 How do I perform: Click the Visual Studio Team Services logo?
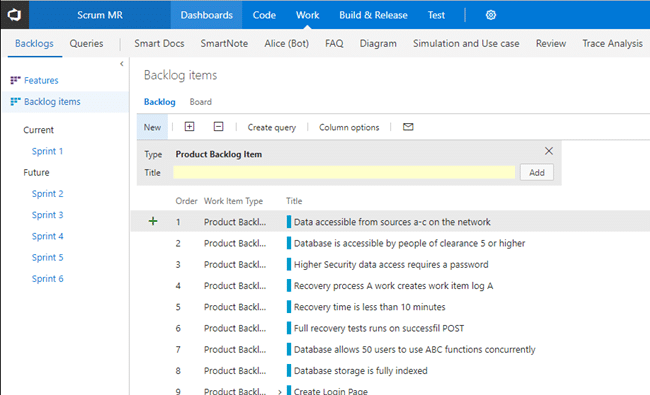point(15,15)
